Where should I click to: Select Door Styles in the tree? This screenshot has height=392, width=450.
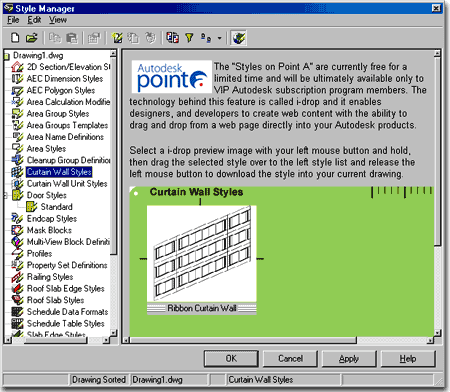coord(47,195)
